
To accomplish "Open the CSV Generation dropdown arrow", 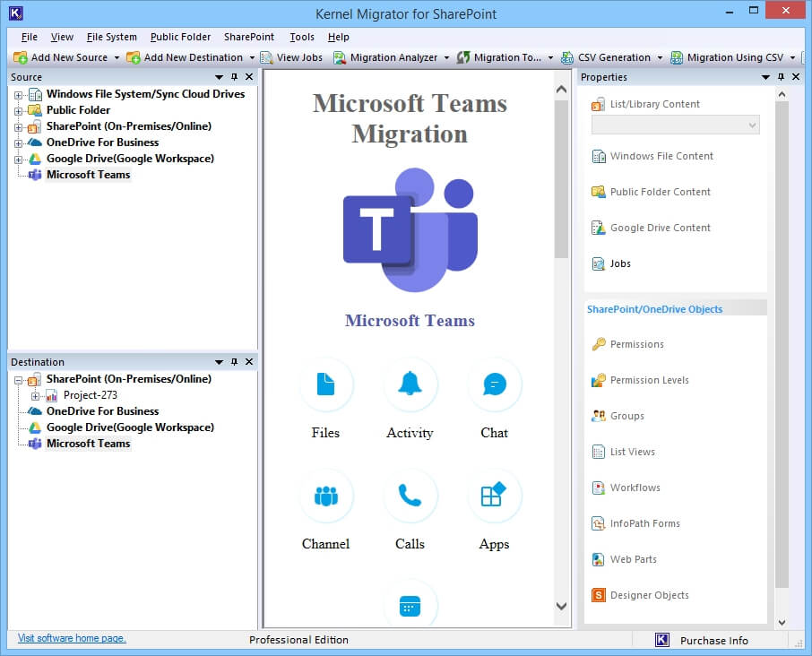I will click(x=660, y=57).
